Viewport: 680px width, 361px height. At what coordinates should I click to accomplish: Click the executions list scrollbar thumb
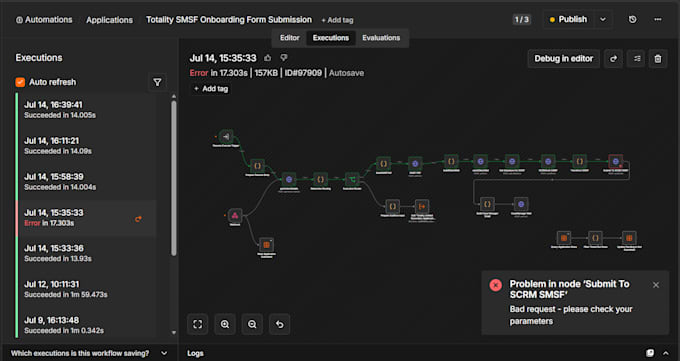coord(174,178)
